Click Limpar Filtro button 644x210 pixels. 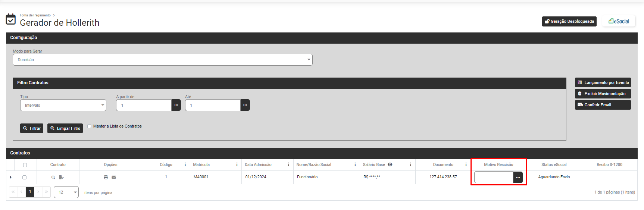(65, 128)
